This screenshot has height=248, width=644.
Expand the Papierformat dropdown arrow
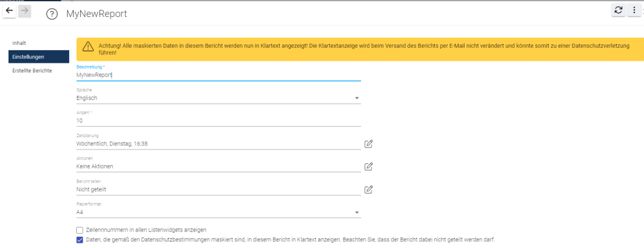coord(357,213)
